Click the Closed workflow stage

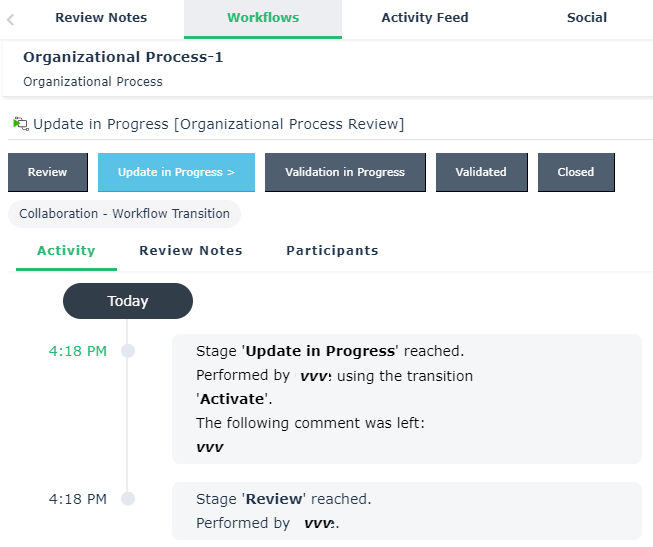[x=576, y=172]
